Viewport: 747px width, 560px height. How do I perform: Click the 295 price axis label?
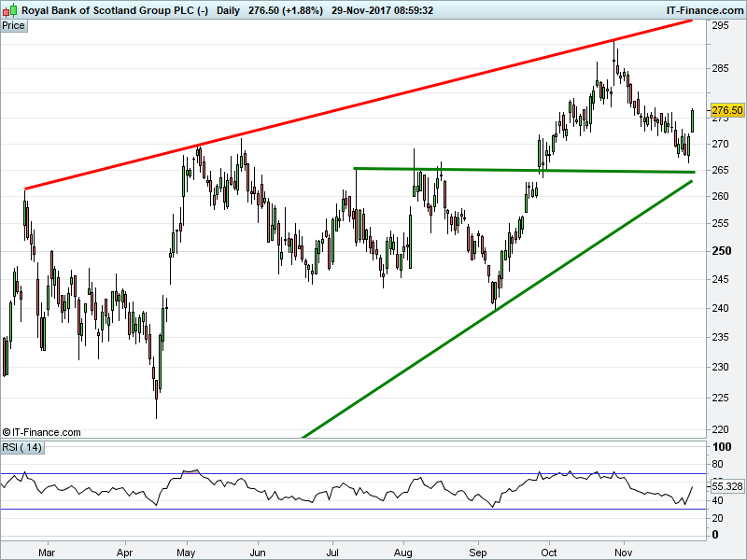pos(720,26)
